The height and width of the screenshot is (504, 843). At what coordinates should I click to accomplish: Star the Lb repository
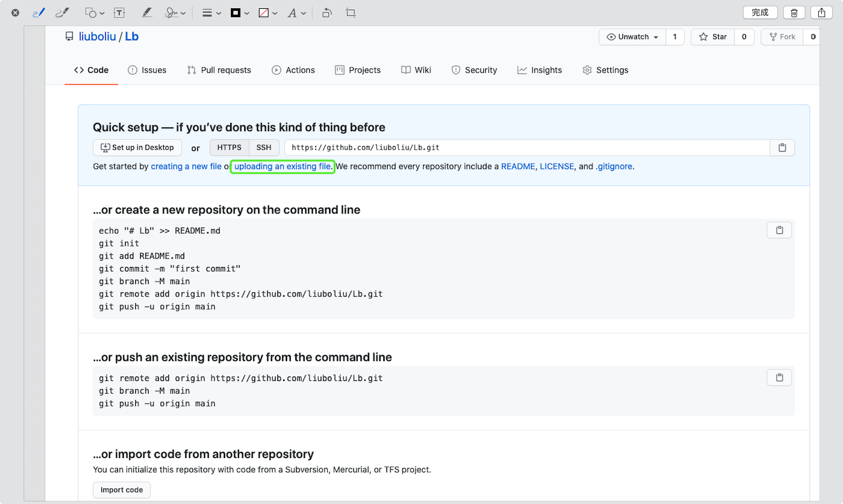pyautogui.click(x=712, y=36)
